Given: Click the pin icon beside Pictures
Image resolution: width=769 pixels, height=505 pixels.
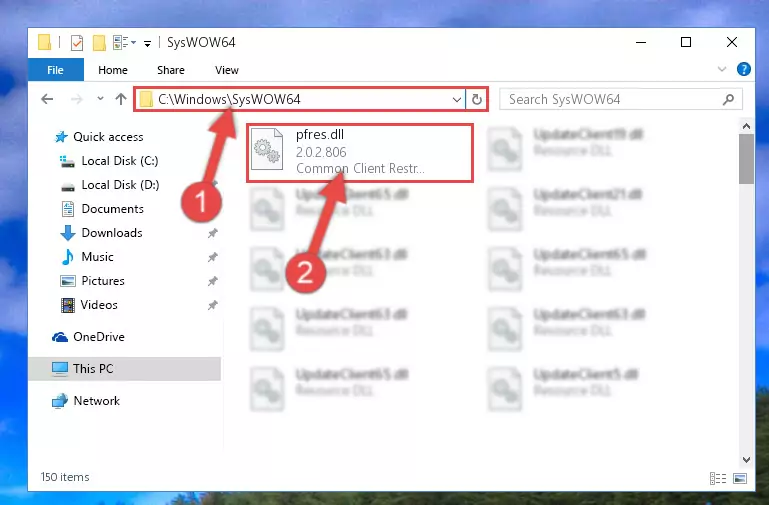Looking at the screenshot, I should pyautogui.click(x=212, y=281).
